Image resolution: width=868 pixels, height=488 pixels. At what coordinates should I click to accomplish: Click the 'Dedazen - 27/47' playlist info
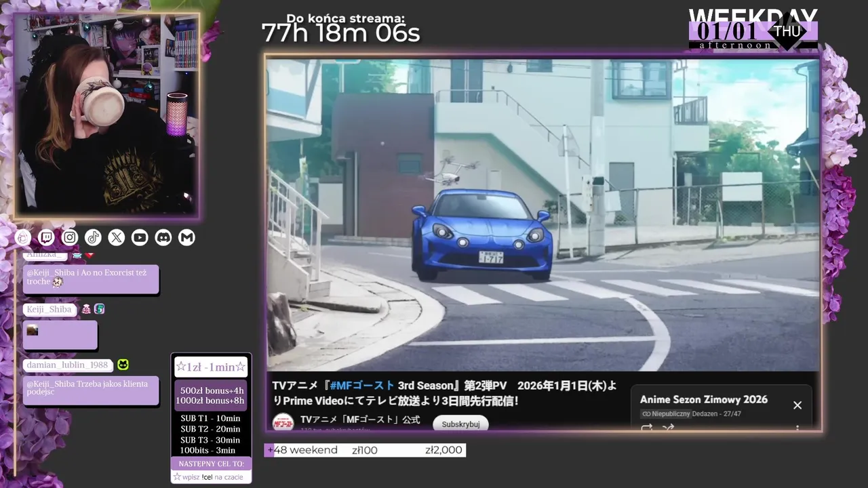pos(717,413)
